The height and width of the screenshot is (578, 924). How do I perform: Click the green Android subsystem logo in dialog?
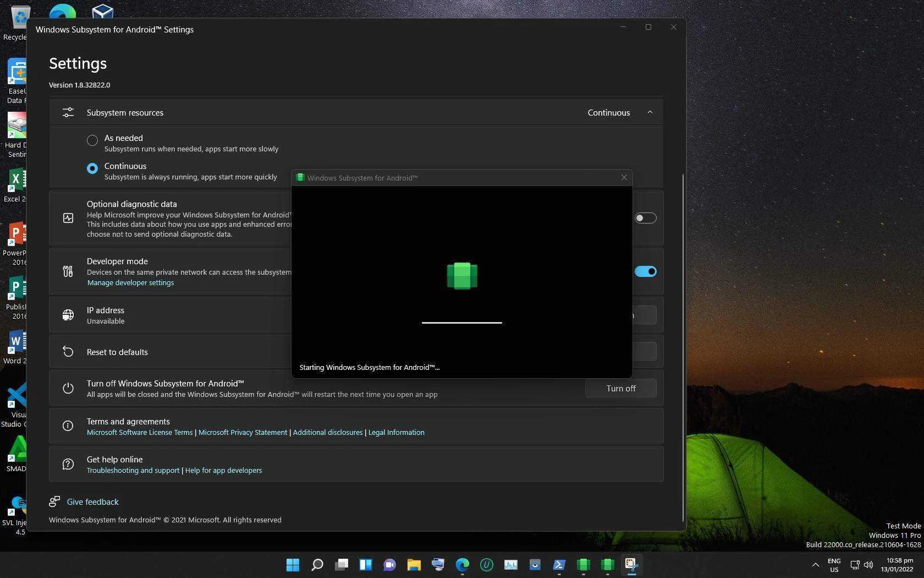[x=462, y=276]
